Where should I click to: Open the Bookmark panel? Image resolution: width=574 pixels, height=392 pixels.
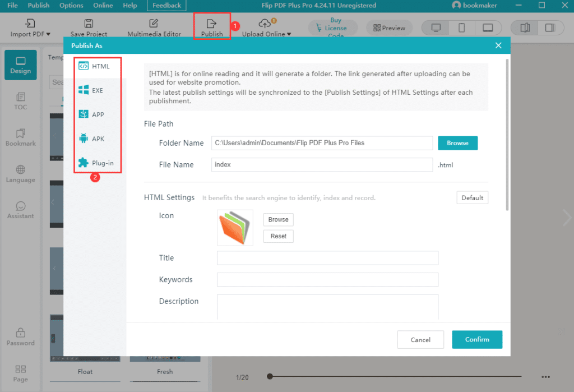point(20,137)
